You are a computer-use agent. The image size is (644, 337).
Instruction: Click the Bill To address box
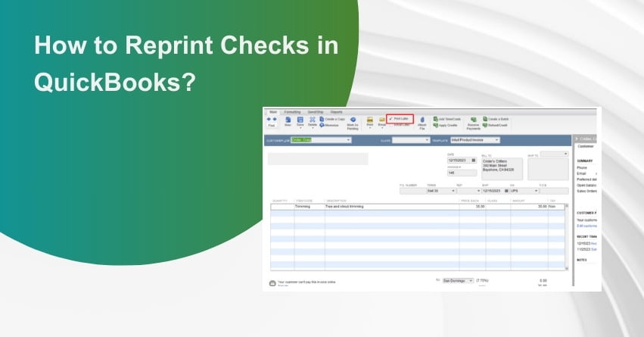point(502,169)
